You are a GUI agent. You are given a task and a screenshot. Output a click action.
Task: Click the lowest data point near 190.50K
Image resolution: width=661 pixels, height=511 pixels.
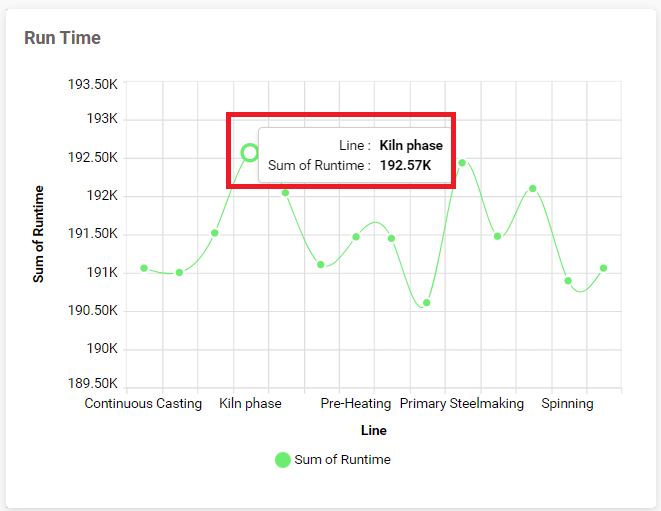[x=427, y=303]
